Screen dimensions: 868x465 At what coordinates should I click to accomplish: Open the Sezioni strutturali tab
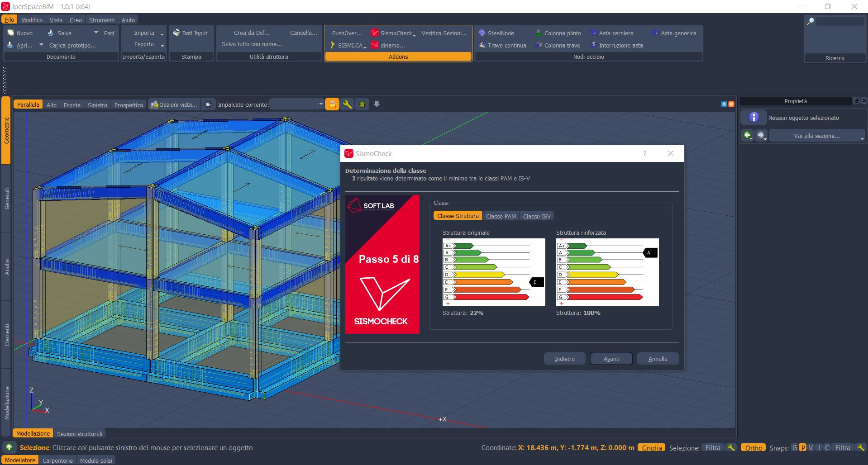coord(80,434)
